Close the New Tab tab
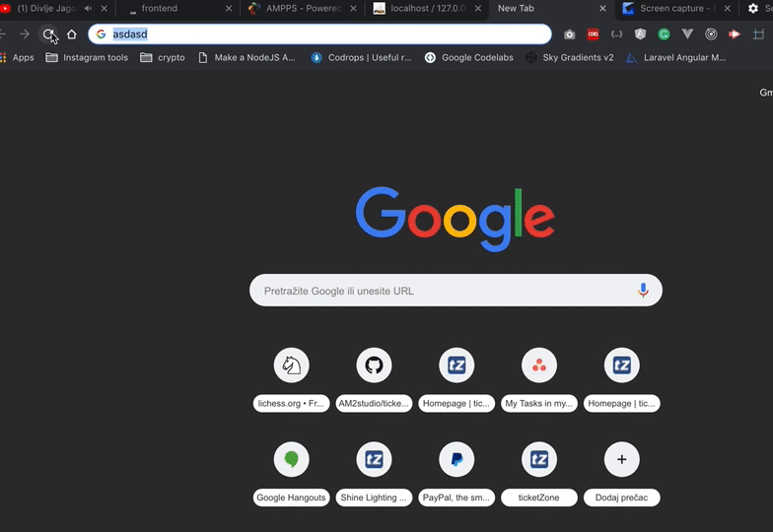Image resolution: width=773 pixels, height=532 pixels. tap(602, 8)
